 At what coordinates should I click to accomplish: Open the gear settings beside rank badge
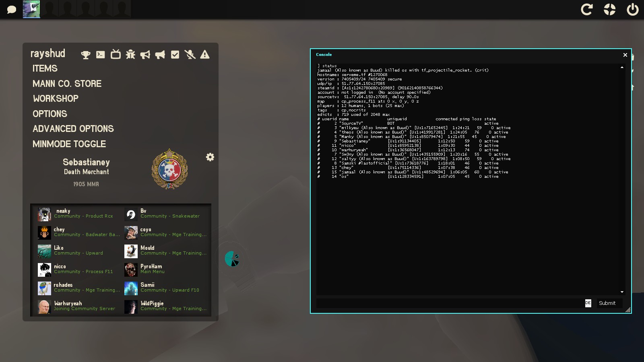tap(210, 157)
